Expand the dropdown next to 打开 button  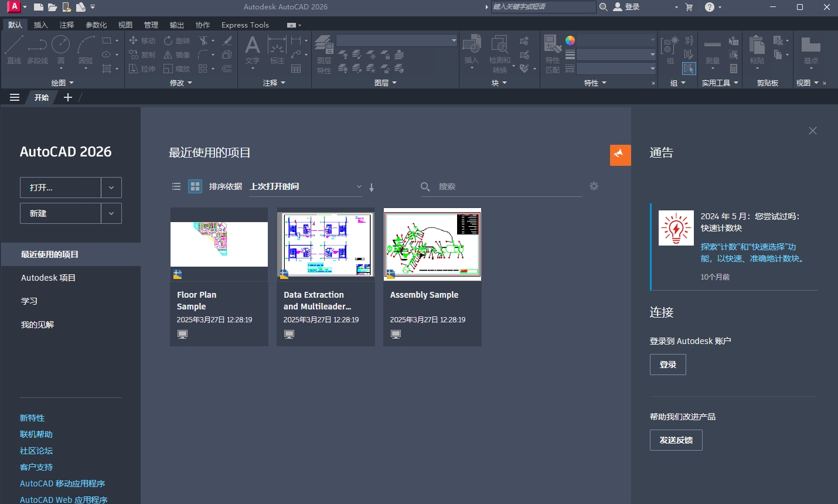[111, 187]
